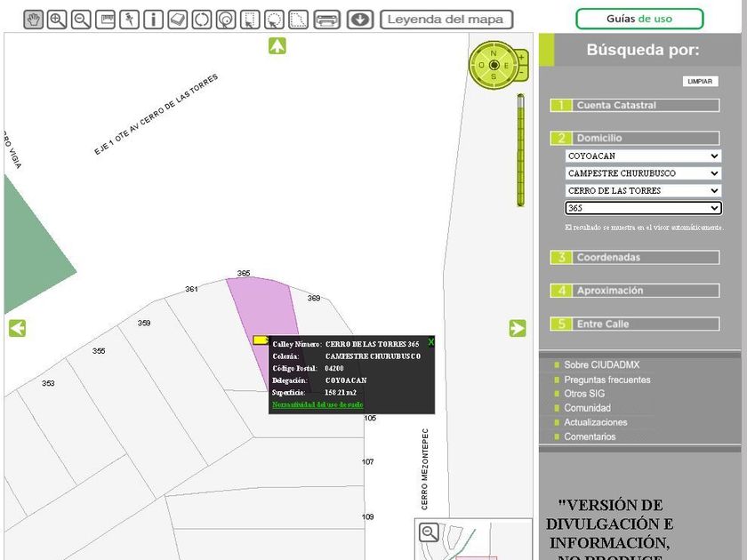747x560 pixels.
Task: Pan the map east with right green arrow
Action: 518,328
